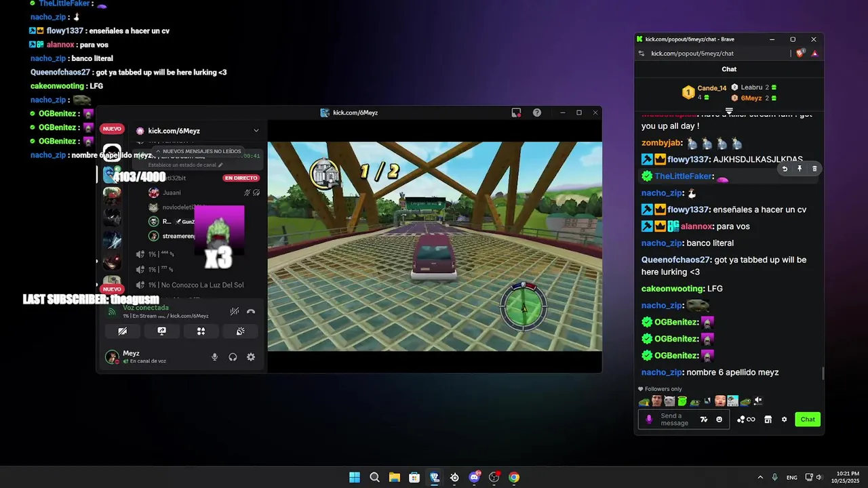Click Voz conectada connection status

click(x=146, y=308)
